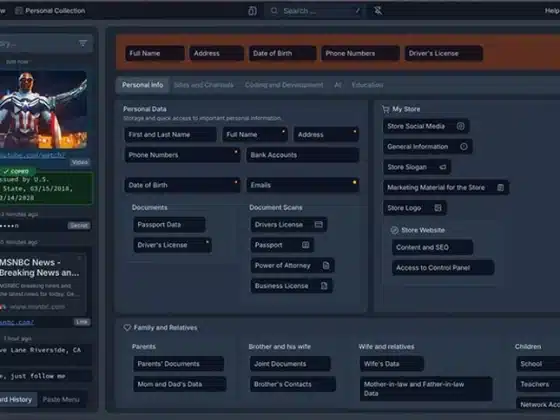This screenshot has height=420, width=560.
Task: Open the YouTube watch link in history
Action: tap(32, 155)
